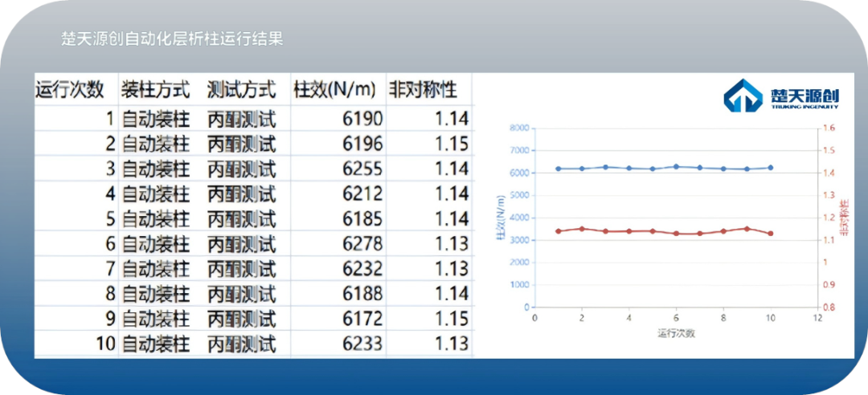Click the 装柱方式 column header

point(156,89)
